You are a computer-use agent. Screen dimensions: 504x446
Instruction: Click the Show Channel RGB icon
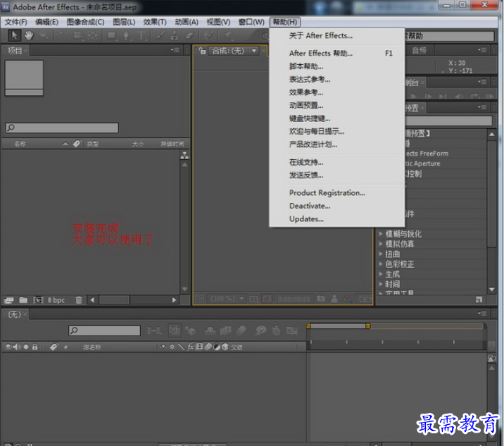coord(347,299)
